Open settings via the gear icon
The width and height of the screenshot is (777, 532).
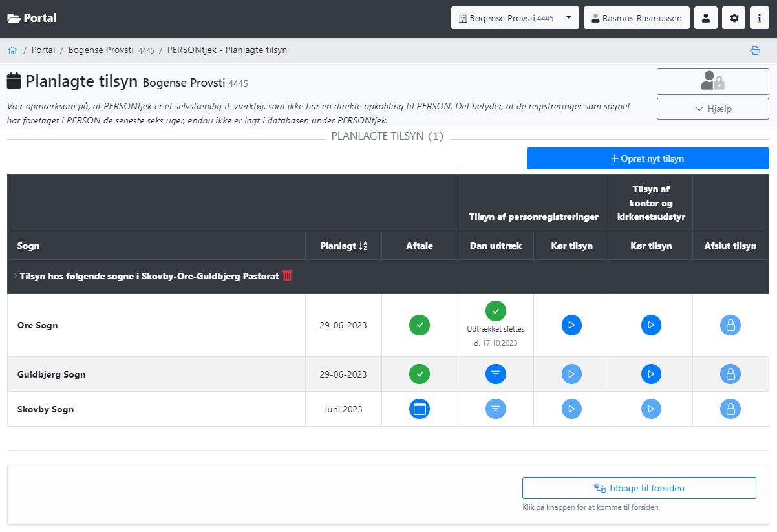pyautogui.click(x=734, y=18)
